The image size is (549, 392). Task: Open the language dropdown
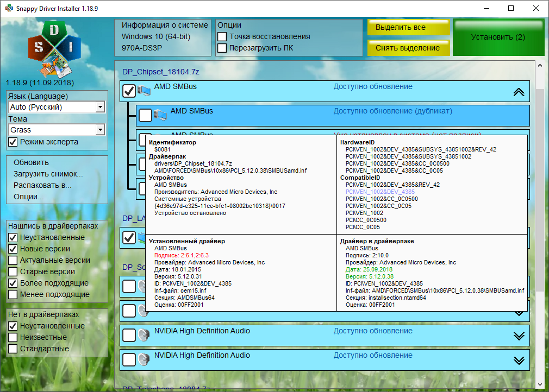click(100, 107)
